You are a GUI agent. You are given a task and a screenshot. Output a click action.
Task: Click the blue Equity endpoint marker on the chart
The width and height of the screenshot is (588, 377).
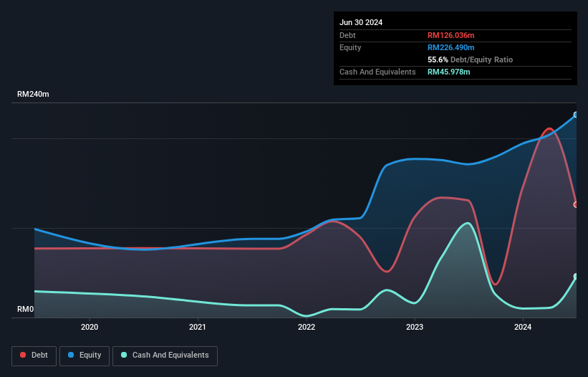(x=576, y=115)
